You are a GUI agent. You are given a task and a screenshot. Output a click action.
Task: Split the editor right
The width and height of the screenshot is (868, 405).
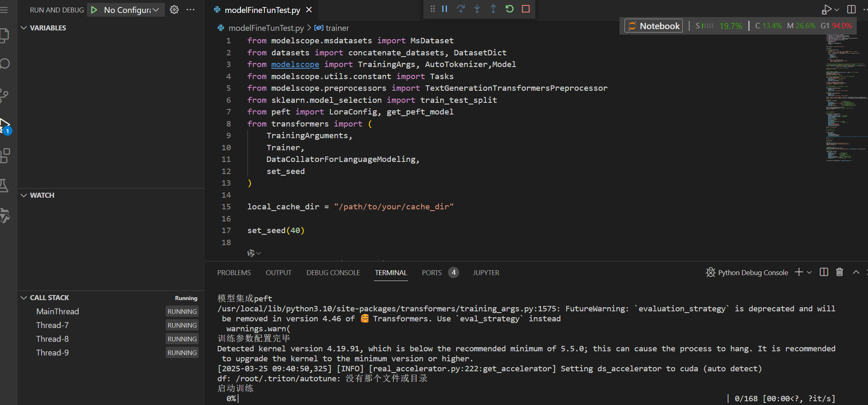coord(851,9)
